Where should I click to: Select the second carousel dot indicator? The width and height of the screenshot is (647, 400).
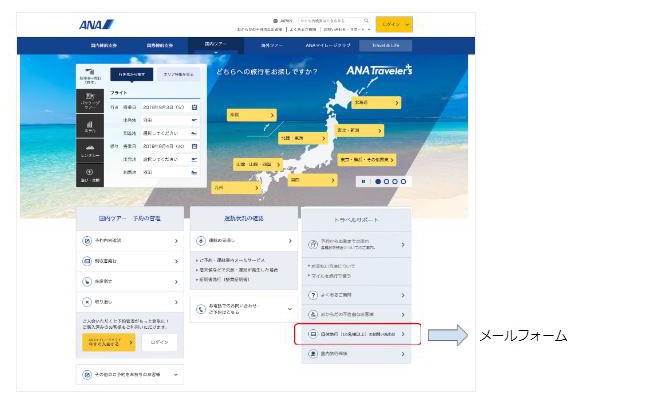pyautogui.click(x=387, y=181)
